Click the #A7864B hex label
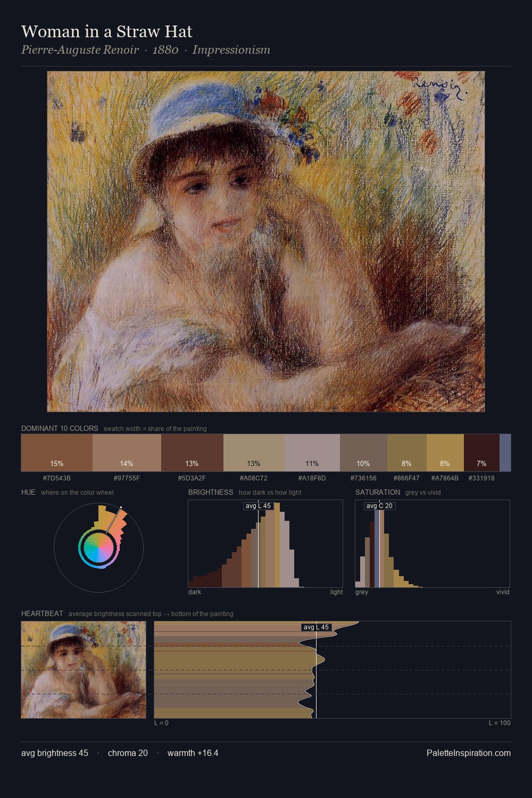 tap(445, 478)
